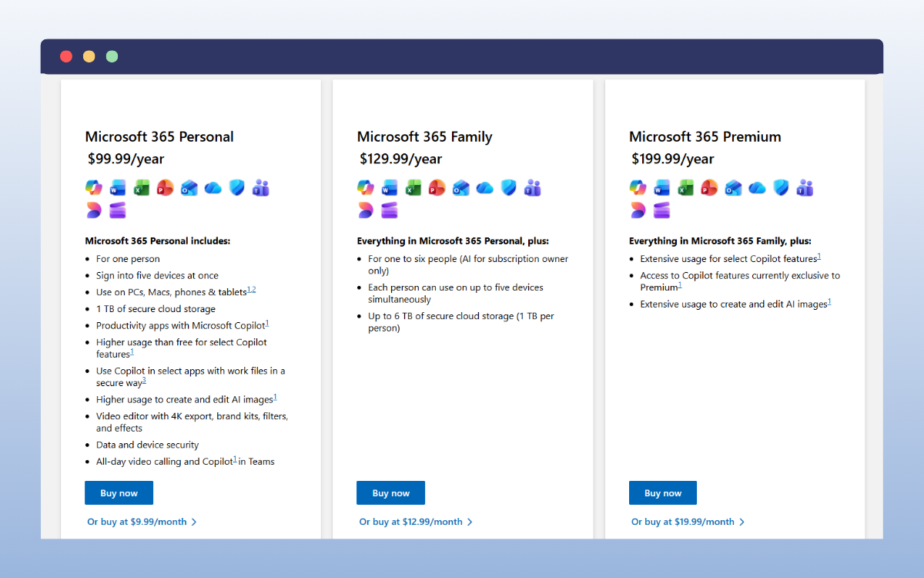Open the 'Or buy at $9.99/month' link

click(x=142, y=522)
